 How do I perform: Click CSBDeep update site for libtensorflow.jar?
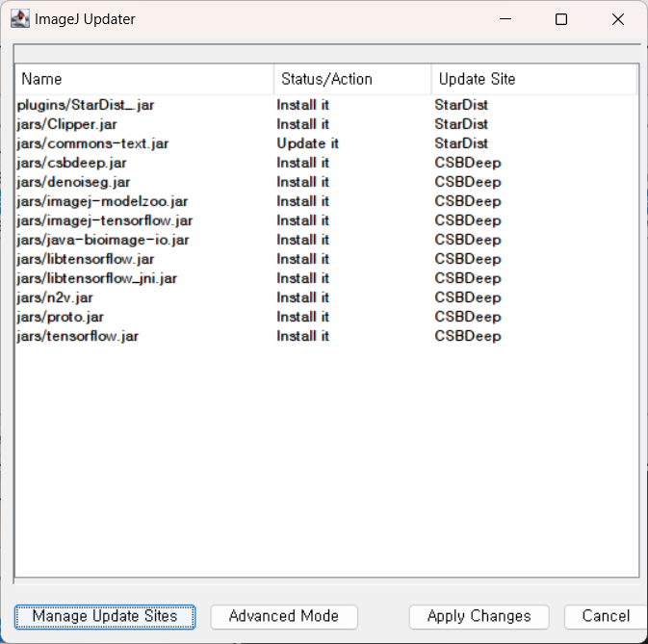(x=468, y=259)
